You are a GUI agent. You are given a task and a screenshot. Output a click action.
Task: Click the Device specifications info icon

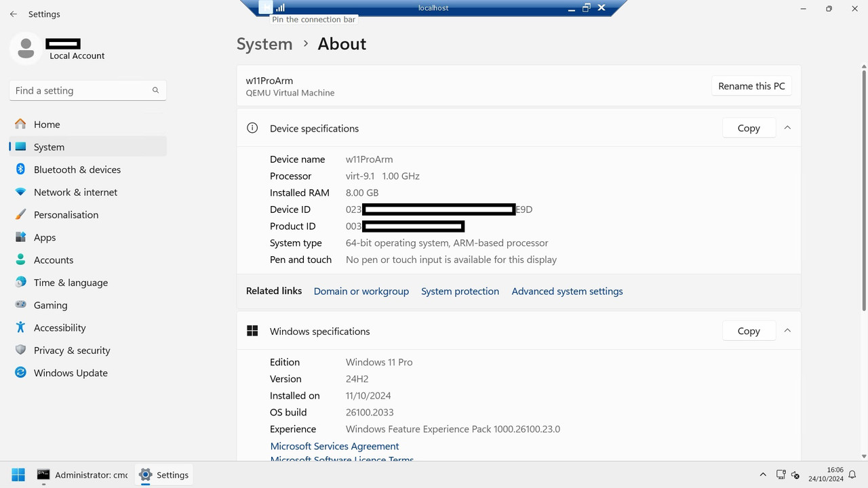pos(252,128)
